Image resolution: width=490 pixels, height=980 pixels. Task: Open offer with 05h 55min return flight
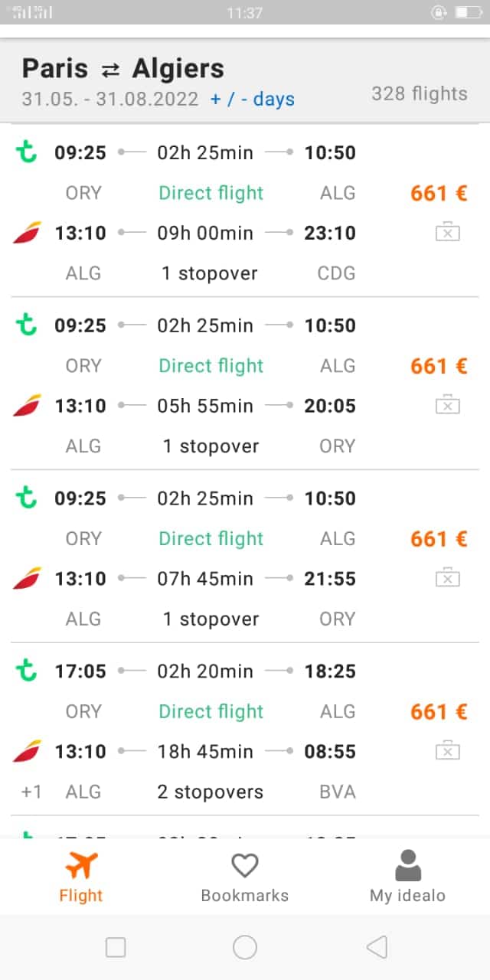[245, 383]
